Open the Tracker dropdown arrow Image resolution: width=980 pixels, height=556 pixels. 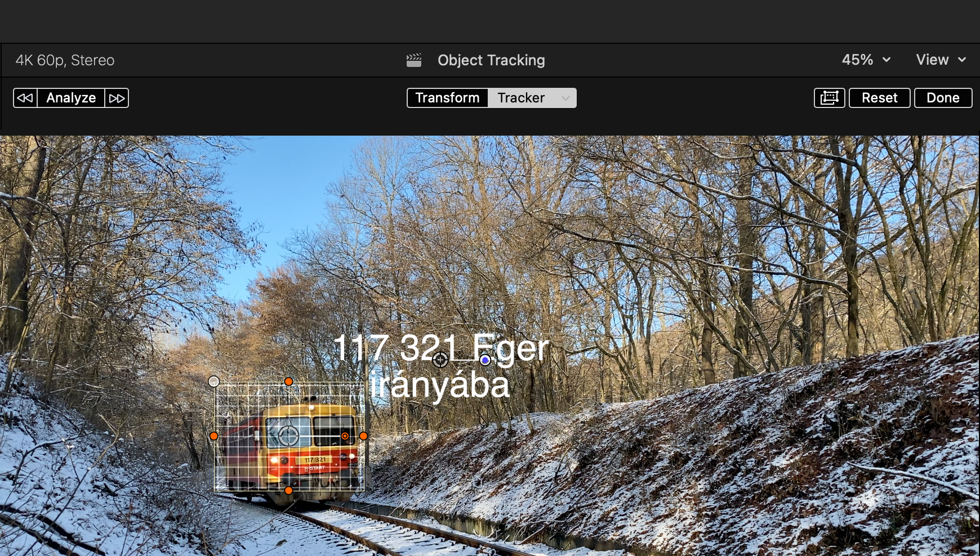tap(565, 98)
